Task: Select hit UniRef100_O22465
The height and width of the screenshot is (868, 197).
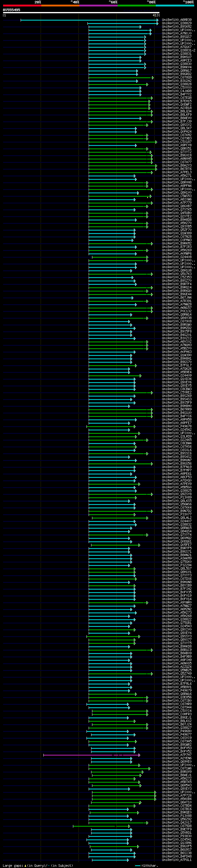Action: click(x=177, y=440)
